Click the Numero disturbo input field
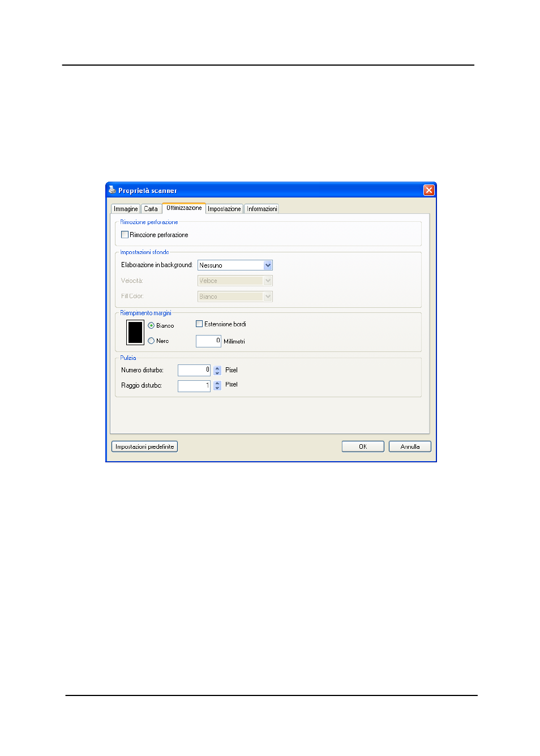The width and height of the screenshot is (540, 756). click(x=194, y=370)
